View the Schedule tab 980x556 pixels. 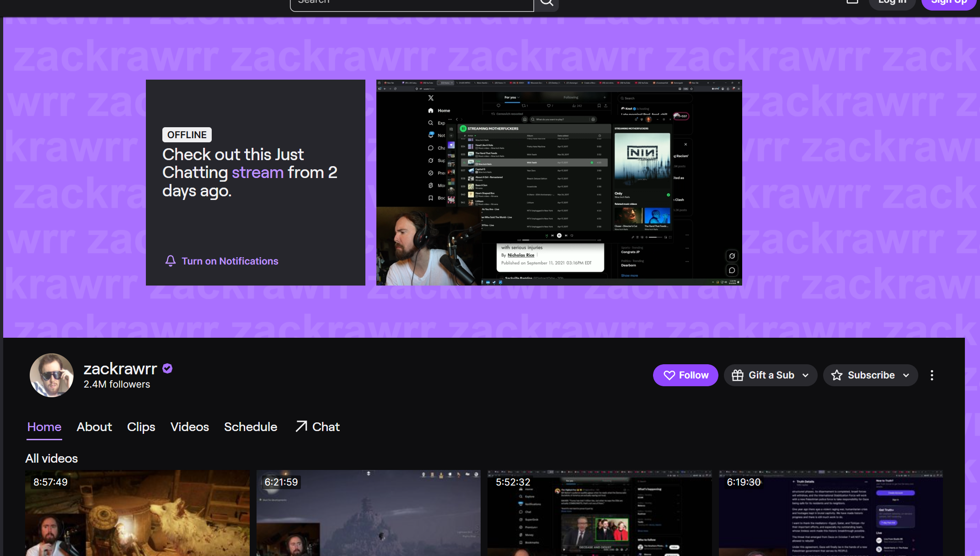tap(251, 427)
